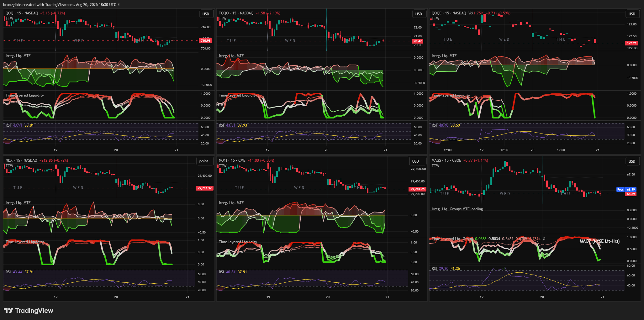The width and height of the screenshot is (644, 320).
Task: Click the 29,600.00 price axis label on NQ1!
Action: coord(418,169)
